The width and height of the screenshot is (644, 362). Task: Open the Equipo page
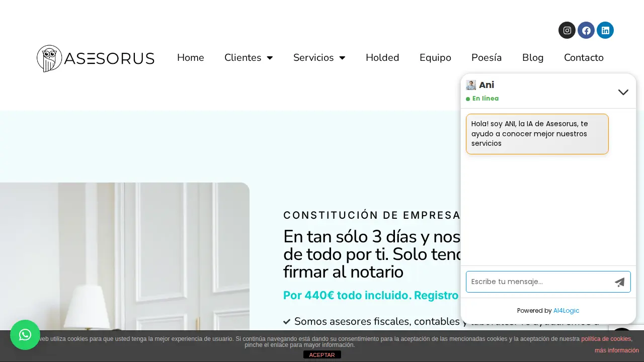[x=435, y=58]
